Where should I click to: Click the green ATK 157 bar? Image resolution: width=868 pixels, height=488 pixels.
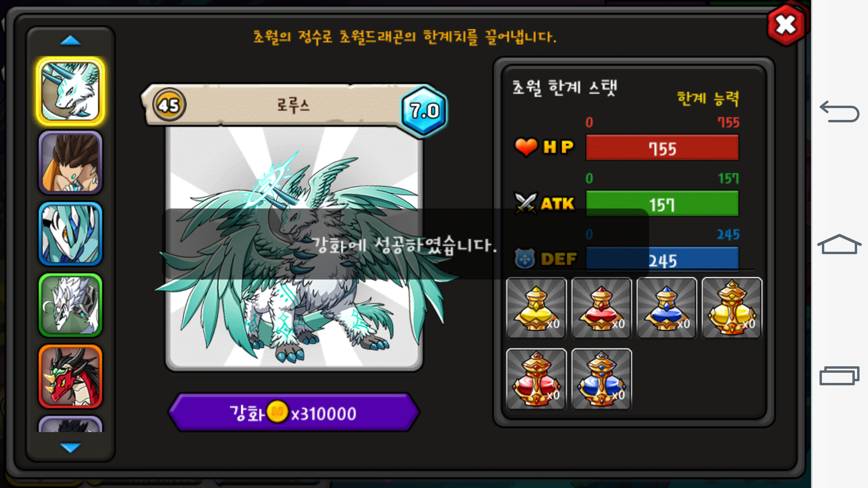pyautogui.click(x=662, y=204)
